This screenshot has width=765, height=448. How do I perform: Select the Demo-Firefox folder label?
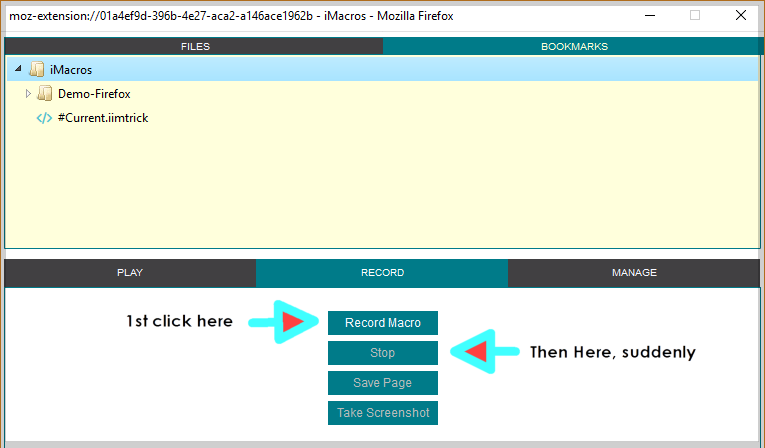(x=94, y=94)
